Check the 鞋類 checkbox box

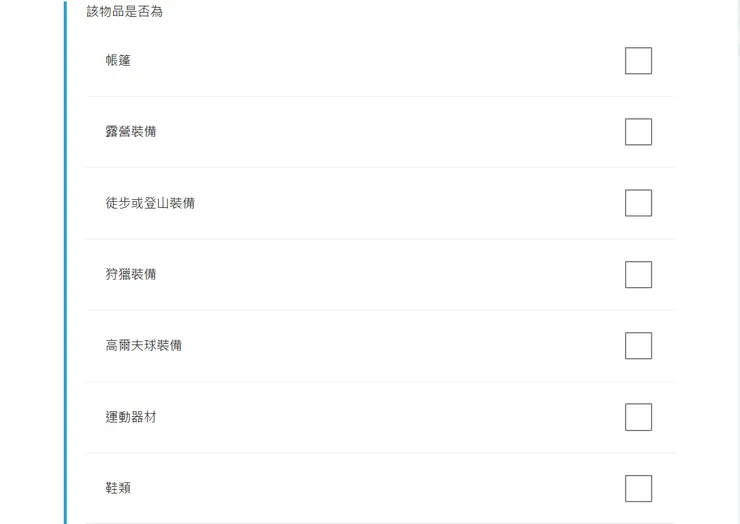638,488
